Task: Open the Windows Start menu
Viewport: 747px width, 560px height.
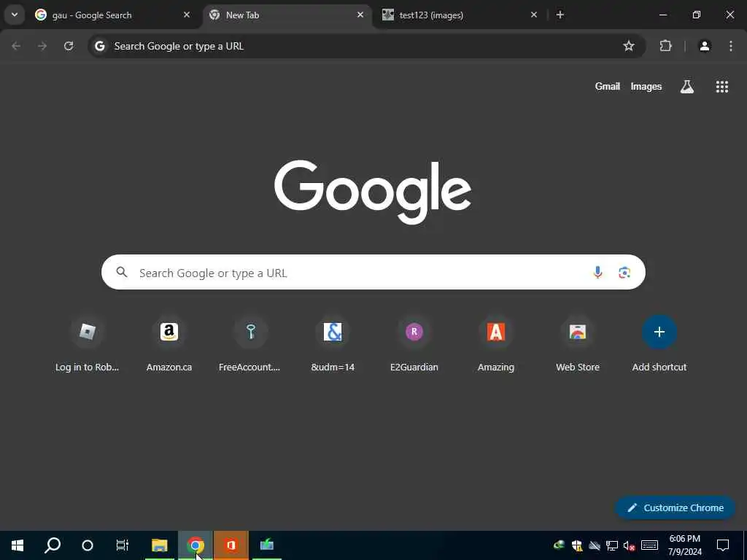Action: pyautogui.click(x=18, y=545)
